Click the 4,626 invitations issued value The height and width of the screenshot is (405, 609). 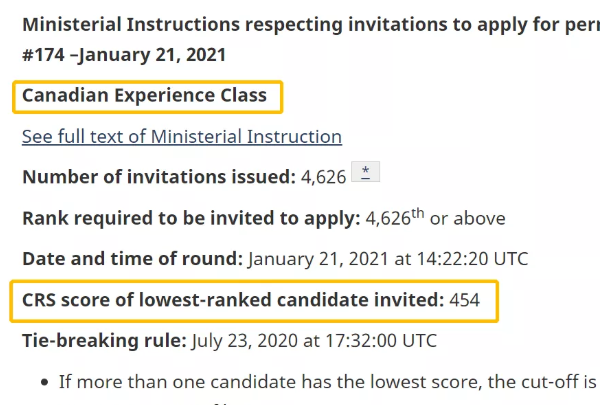click(324, 177)
